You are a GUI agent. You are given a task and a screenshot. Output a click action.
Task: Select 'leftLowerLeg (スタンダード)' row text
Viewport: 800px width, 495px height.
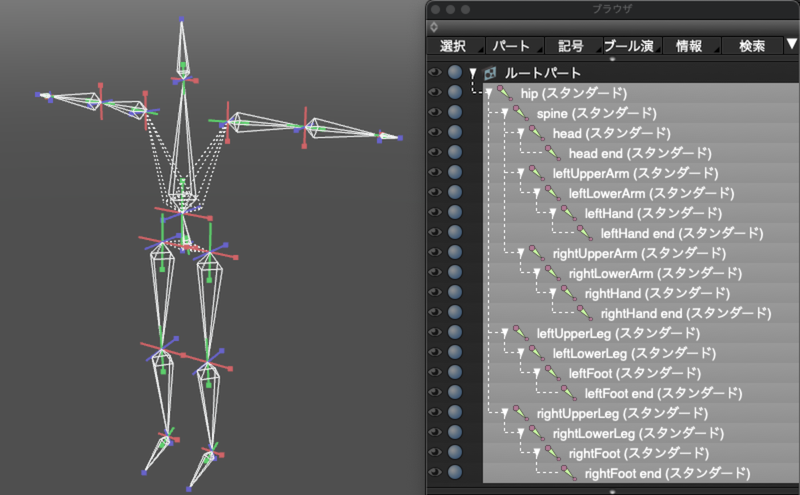[634, 353]
